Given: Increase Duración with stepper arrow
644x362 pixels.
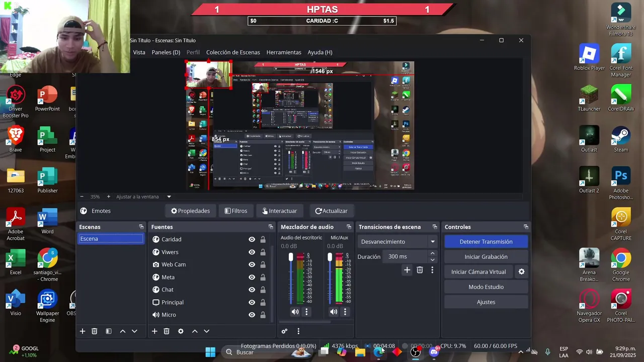Looking at the screenshot, I should pos(432,253).
